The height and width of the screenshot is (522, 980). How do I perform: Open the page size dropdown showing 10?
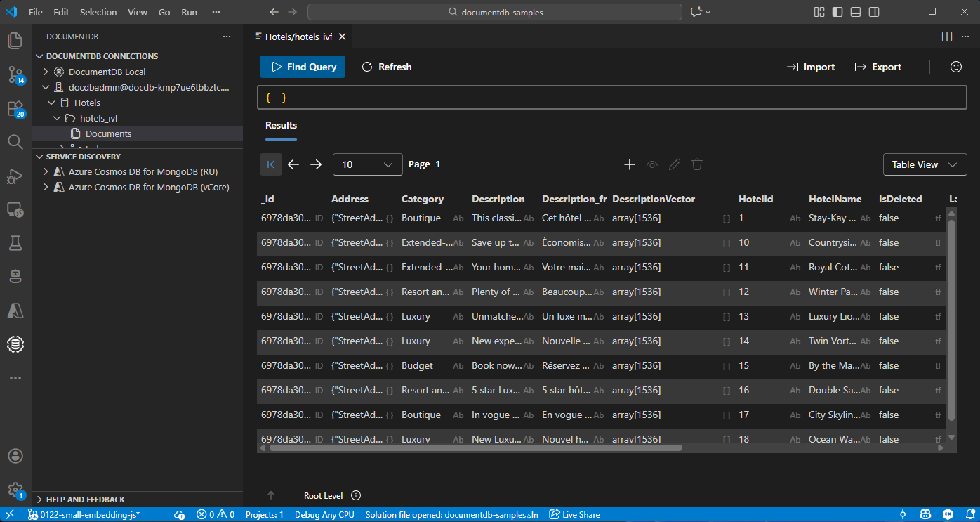coord(367,164)
